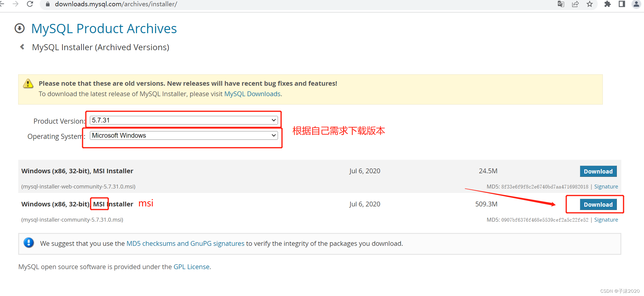Select the filename mysql-installer-community-5.7.31.0.msi
Screen dimensions: 644x296
coord(72,220)
